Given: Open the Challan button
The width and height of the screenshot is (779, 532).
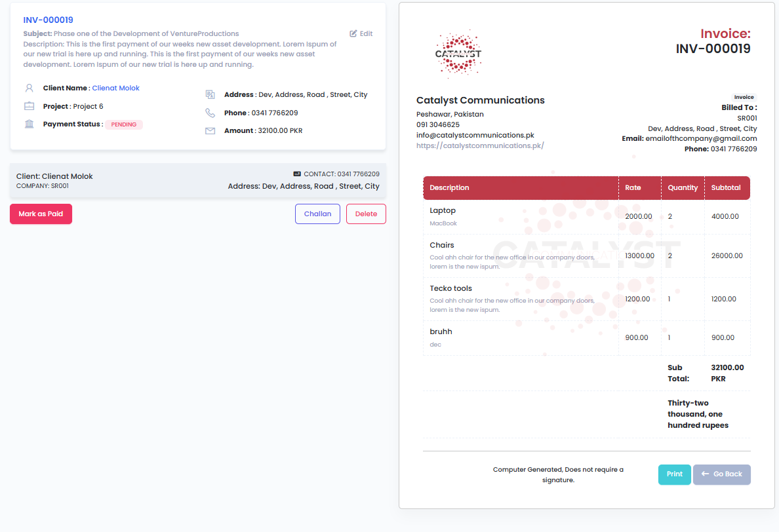Looking at the screenshot, I should pos(317,214).
